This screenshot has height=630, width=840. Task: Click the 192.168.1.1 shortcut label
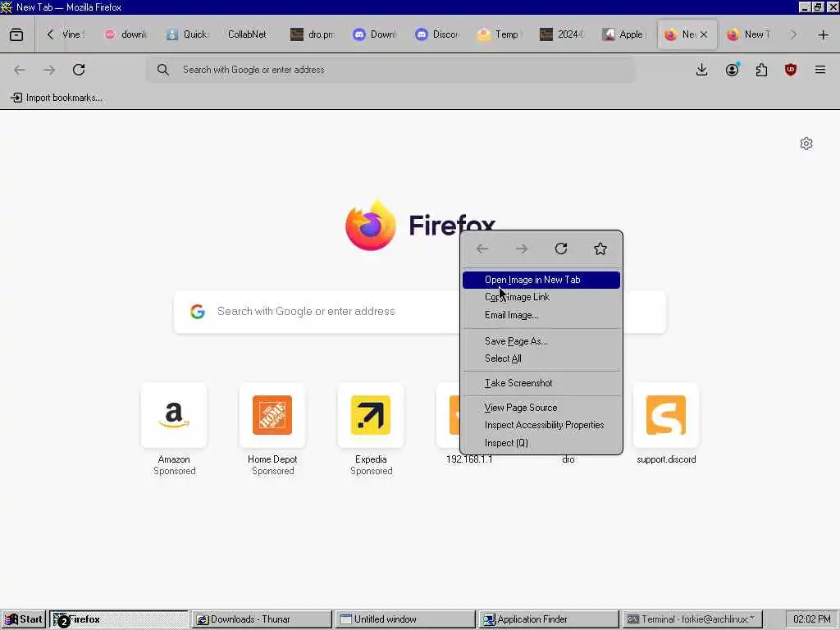(x=469, y=459)
